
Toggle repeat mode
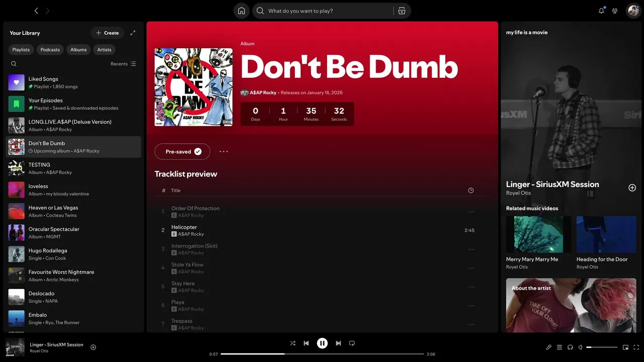click(352, 343)
